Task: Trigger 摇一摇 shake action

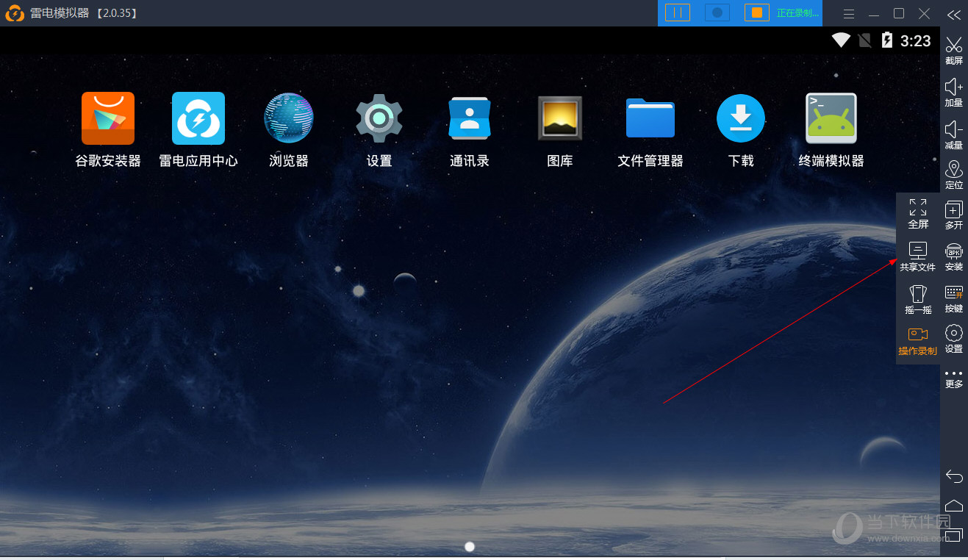Action: click(x=918, y=299)
